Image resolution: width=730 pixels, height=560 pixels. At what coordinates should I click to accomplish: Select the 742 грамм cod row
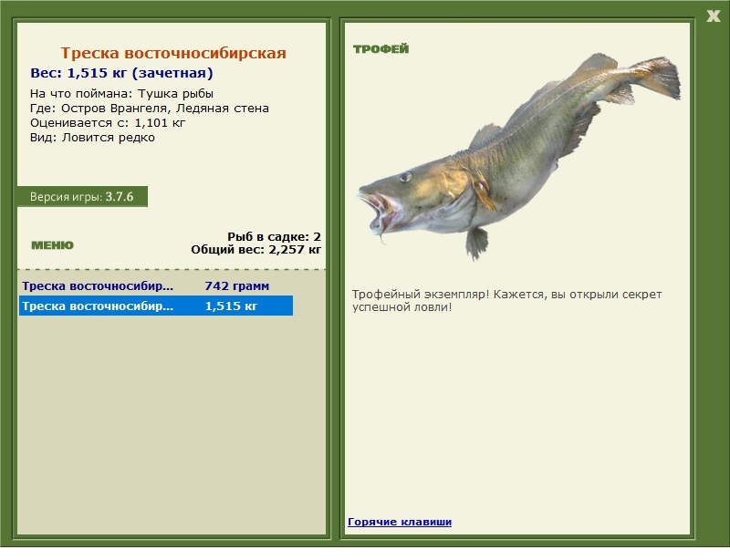156,285
